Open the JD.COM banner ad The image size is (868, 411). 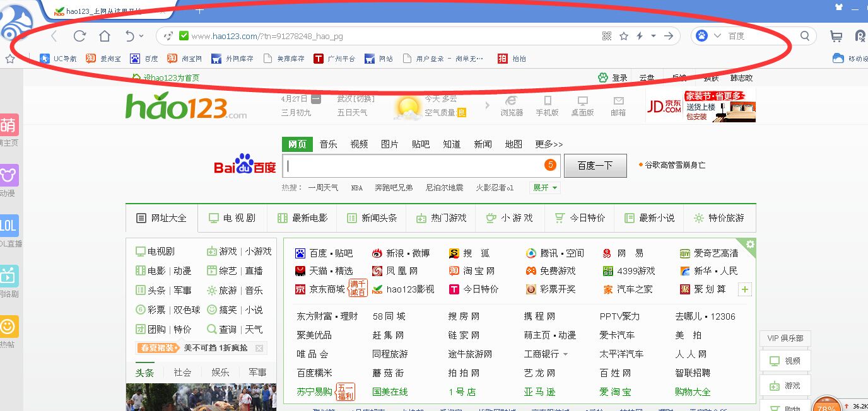pyautogui.click(x=701, y=106)
